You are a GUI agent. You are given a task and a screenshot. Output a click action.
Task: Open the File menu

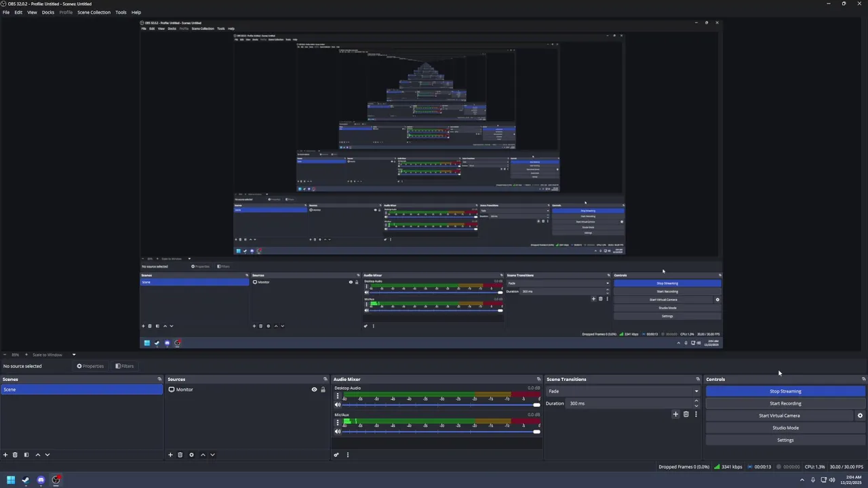(6, 12)
